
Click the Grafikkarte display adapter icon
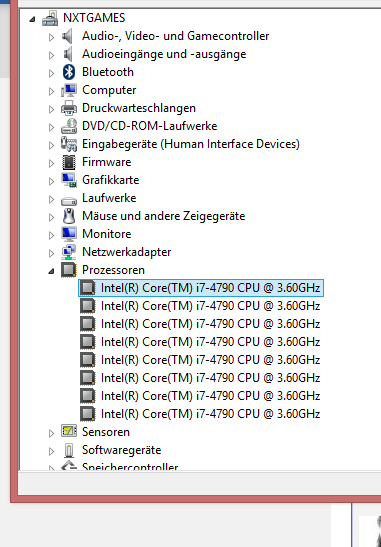69,180
